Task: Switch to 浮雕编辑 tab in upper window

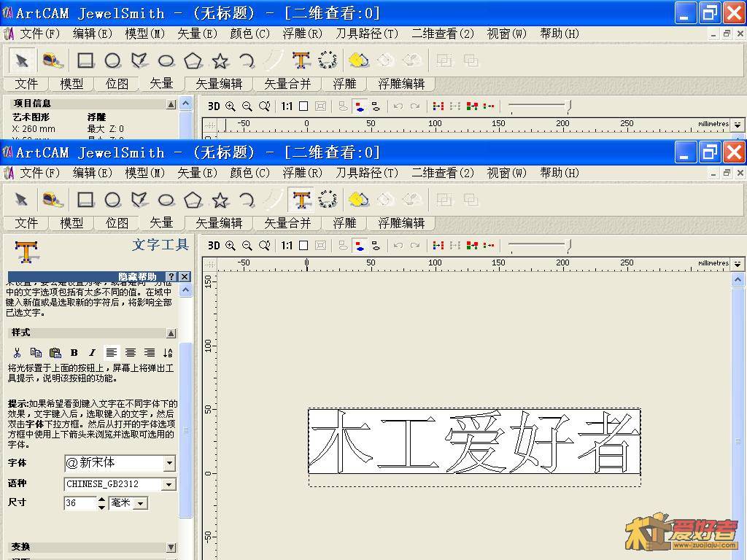Action: tap(401, 84)
